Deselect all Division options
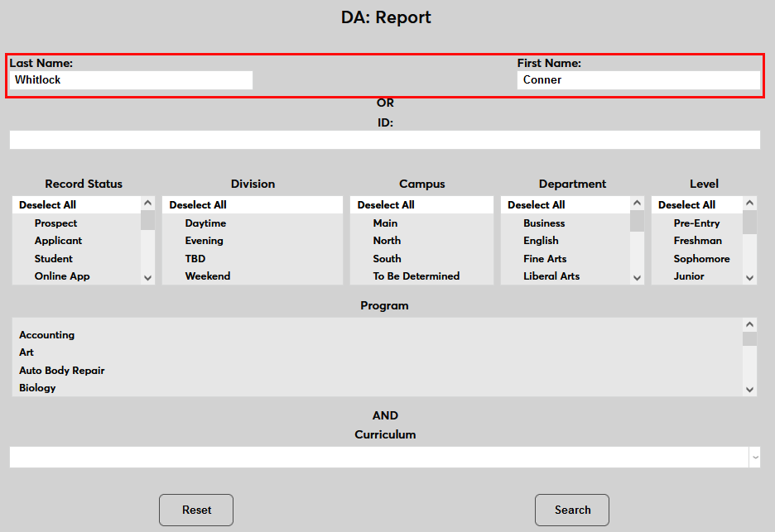Image resolution: width=775 pixels, height=532 pixels. pyautogui.click(x=198, y=205)
